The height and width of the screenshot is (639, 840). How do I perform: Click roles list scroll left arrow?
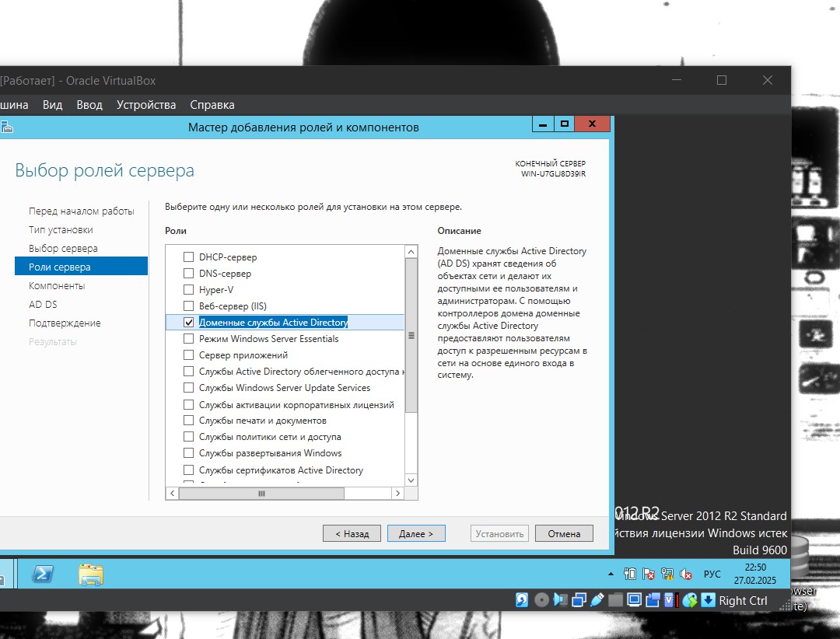[x=172, y=494]
